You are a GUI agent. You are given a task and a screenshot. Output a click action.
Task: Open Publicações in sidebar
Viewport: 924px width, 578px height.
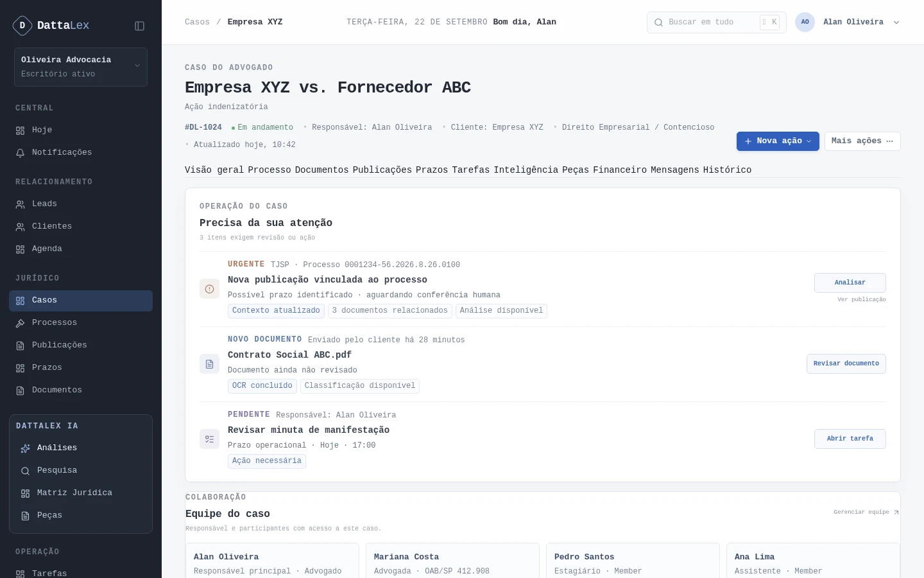click(x=81, y=346)
